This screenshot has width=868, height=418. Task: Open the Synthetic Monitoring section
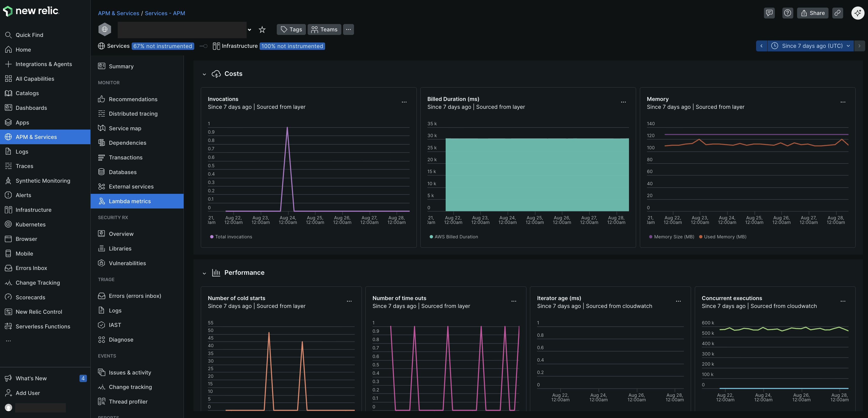(x=42, y=181)
